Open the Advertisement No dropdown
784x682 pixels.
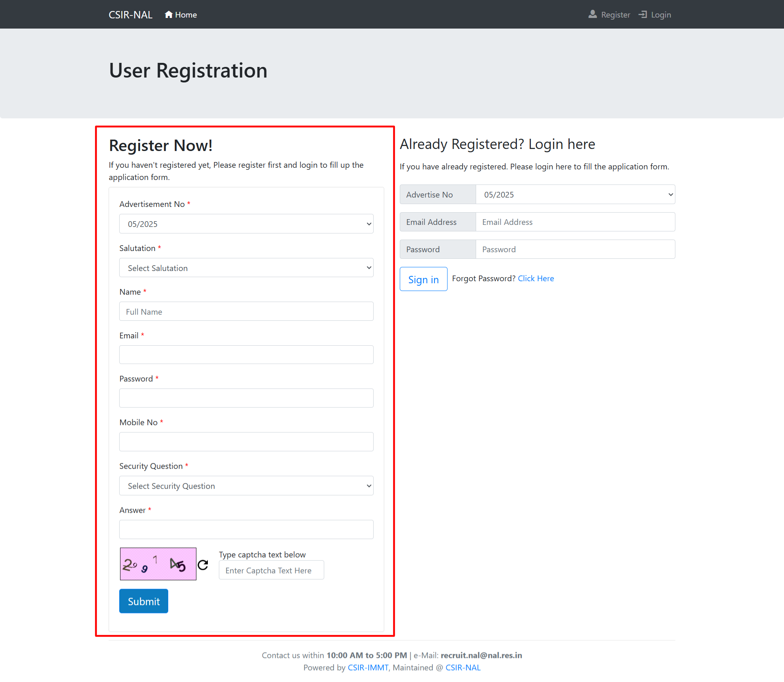(246, 224)
